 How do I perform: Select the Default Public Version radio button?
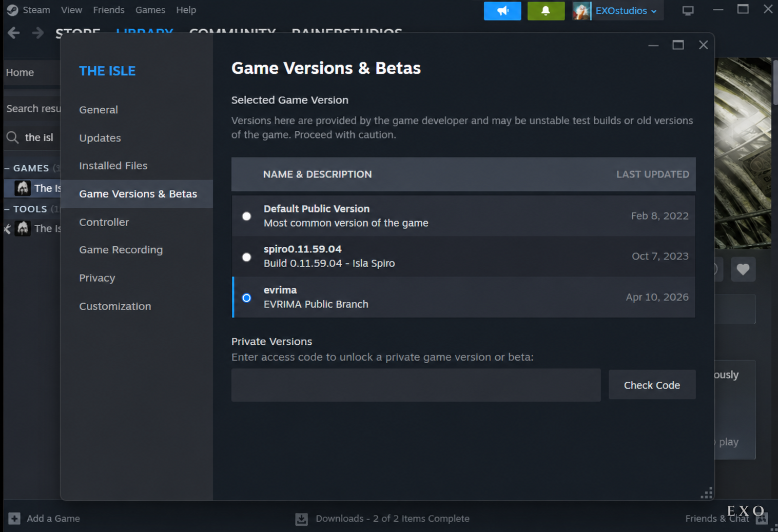tap(247, 216)
